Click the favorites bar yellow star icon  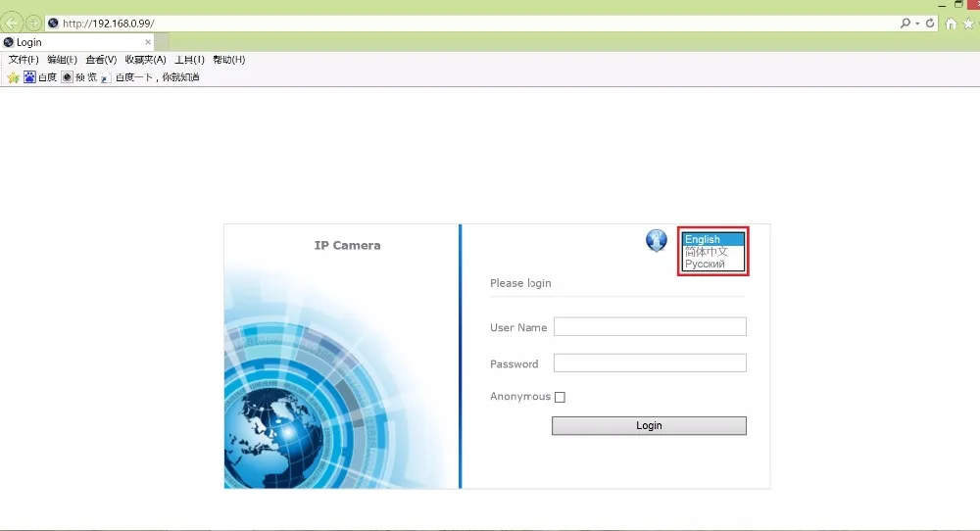(13, 77)
